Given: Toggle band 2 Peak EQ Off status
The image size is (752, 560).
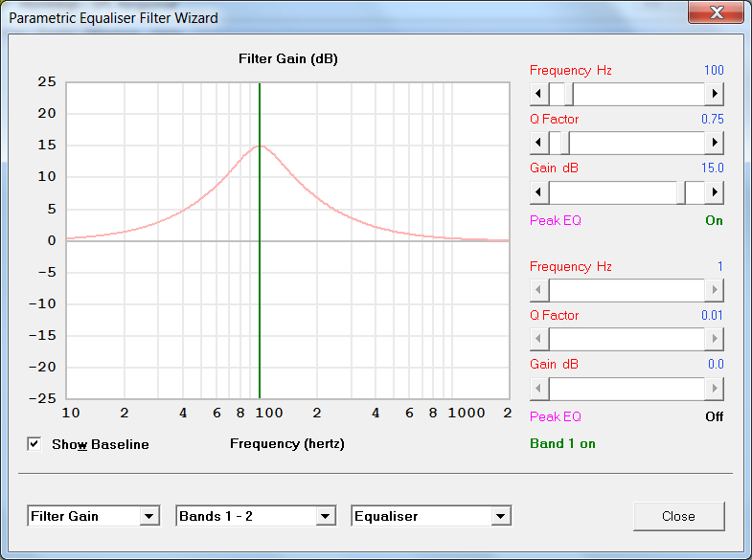Looking at the screenshot, I should coord(714,416).
